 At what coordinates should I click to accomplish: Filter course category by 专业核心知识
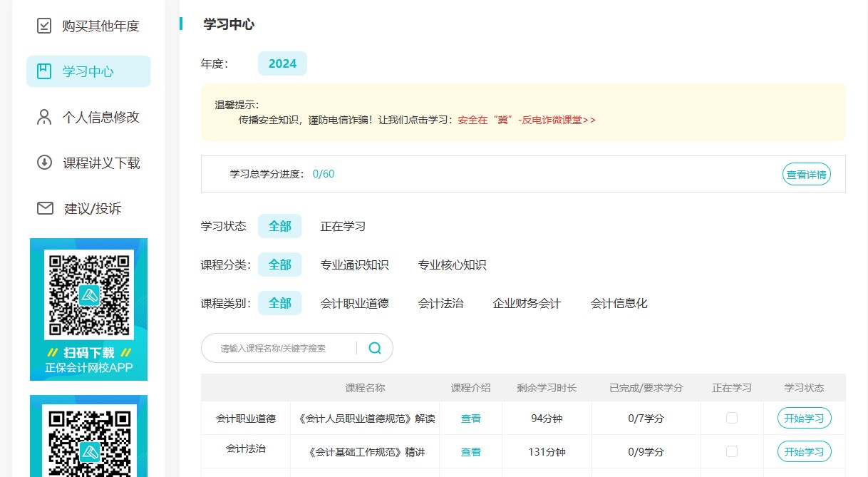(x=452, y=265)
